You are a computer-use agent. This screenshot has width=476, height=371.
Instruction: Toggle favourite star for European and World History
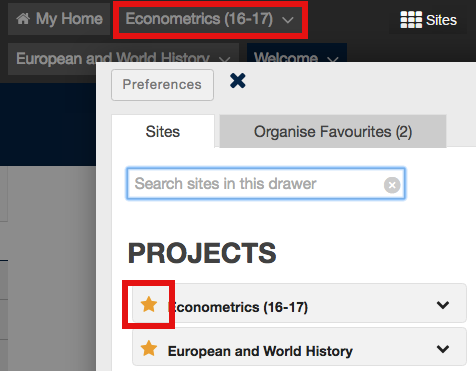(x=149, y=348)
